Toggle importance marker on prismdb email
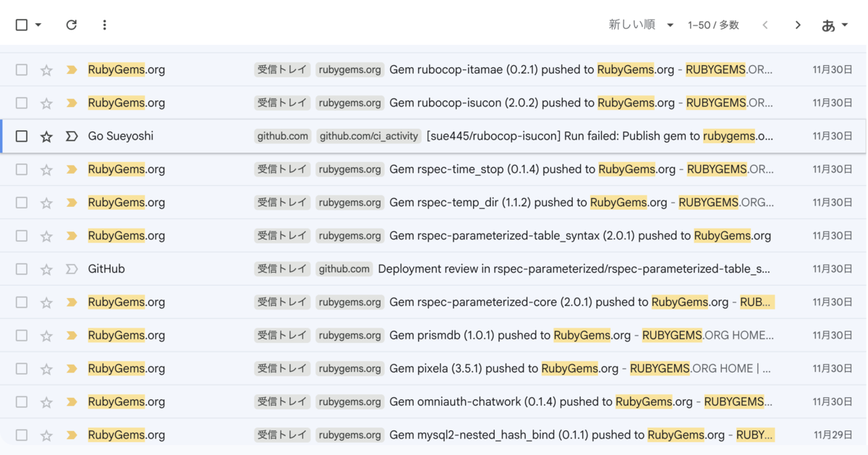 (x=72, y=336)
